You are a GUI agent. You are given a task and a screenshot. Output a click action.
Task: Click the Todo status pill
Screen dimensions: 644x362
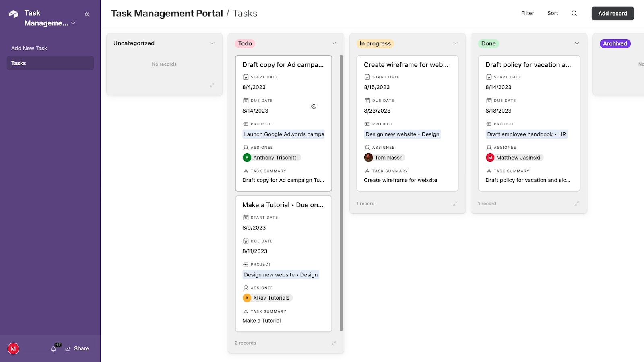(245, 43)
